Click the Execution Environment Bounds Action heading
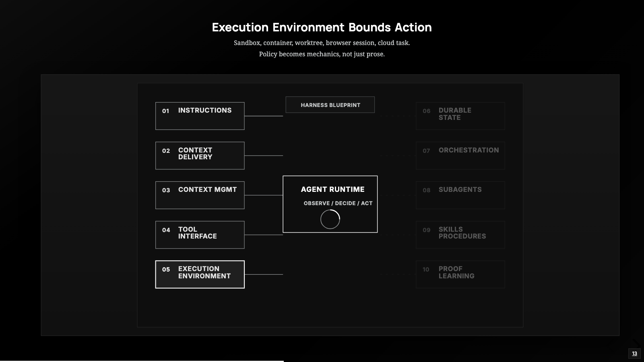Viewport: 644px width, 362px height. coord(322,27)
